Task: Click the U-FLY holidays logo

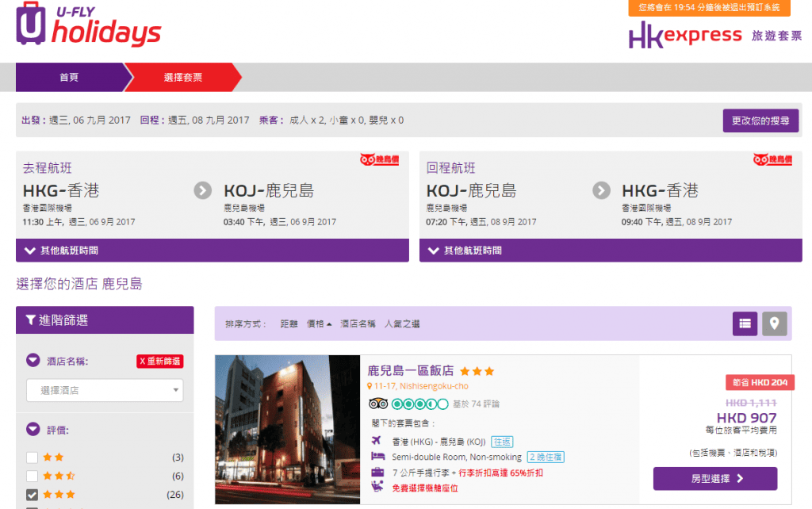Action: pyautogui.click(x=87, y=25)
